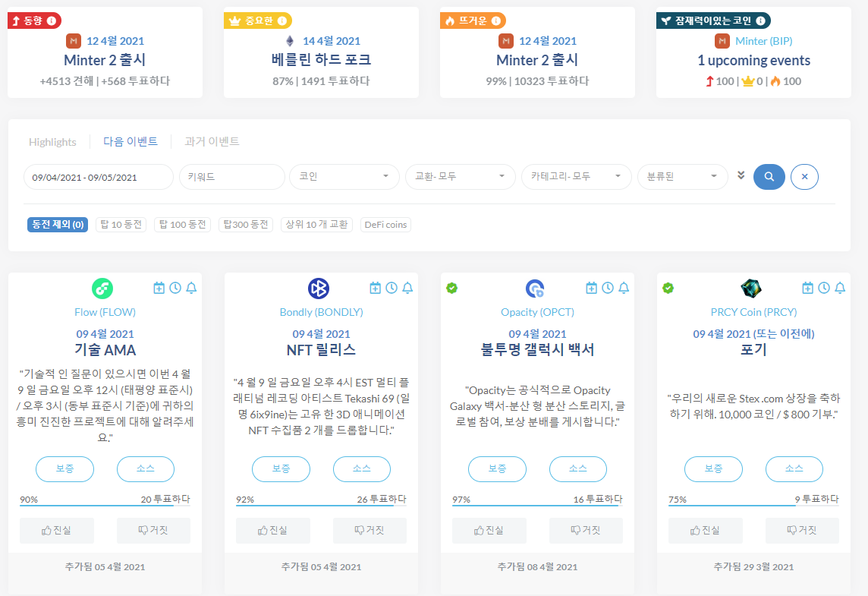Click the blue search magnifier button
This screenshot has height=596, width=868.
click(769, 177)
